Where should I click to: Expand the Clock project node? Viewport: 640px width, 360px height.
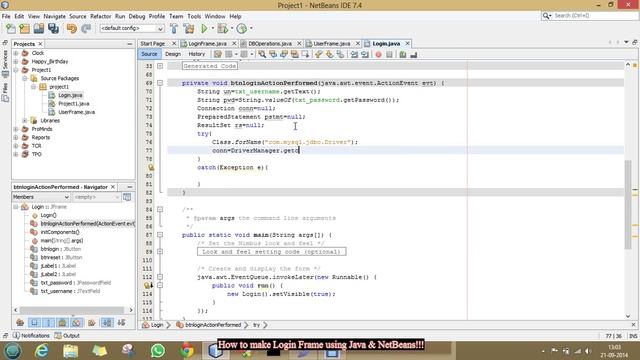tap(16, 53)
